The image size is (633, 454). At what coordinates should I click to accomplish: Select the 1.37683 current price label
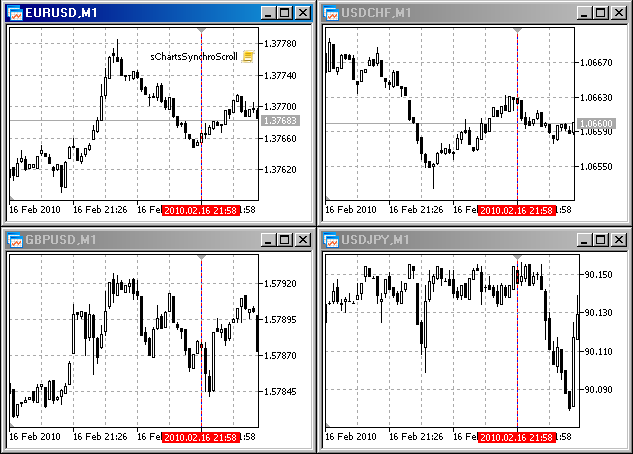pos(281,120)
